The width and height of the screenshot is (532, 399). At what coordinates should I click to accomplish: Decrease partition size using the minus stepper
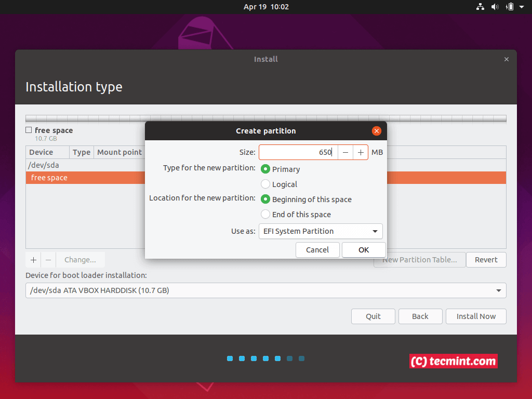[x=345, y=152]
